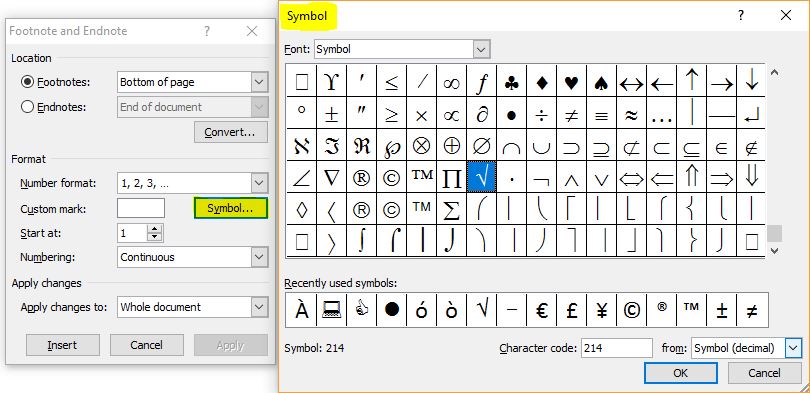Decrease the Start at value with down arrow
This screenshot has width=810, height=393.
coord(154,238)
